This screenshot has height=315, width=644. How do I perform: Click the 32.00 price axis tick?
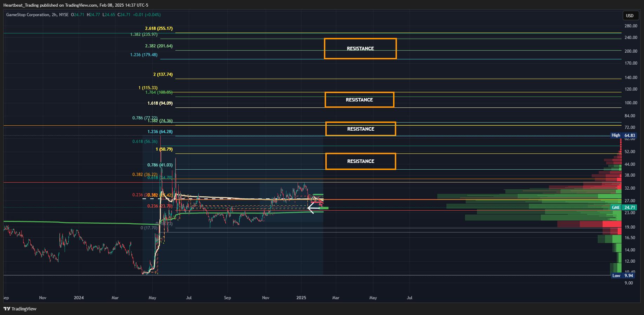pyautogui.click(x=630, y=188)
